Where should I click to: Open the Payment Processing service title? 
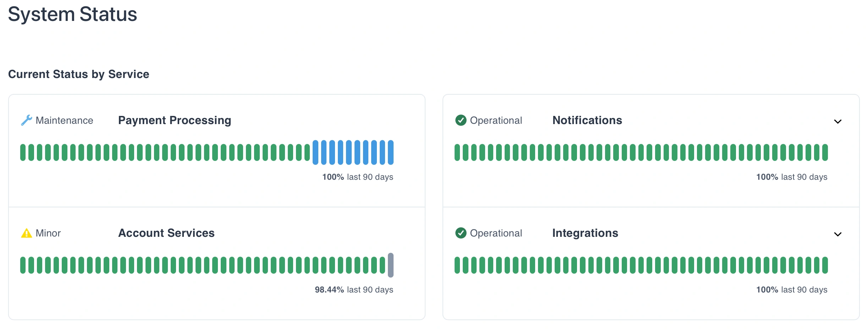click(x=175, y=121)
